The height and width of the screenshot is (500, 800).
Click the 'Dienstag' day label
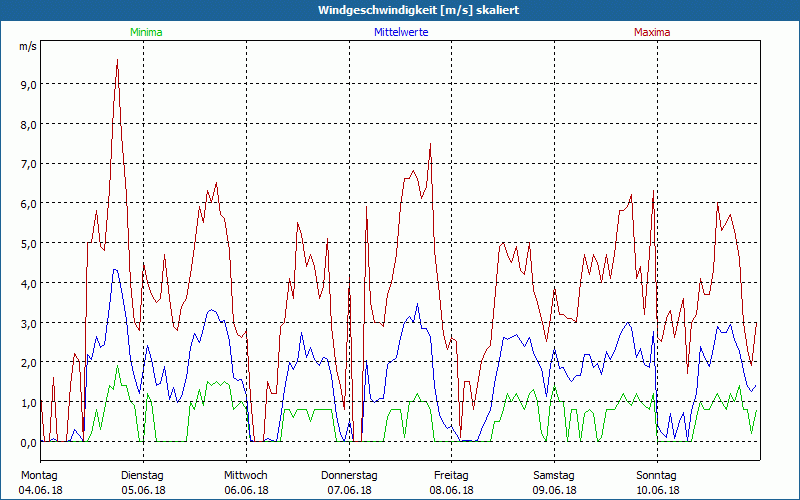(142, 476)
